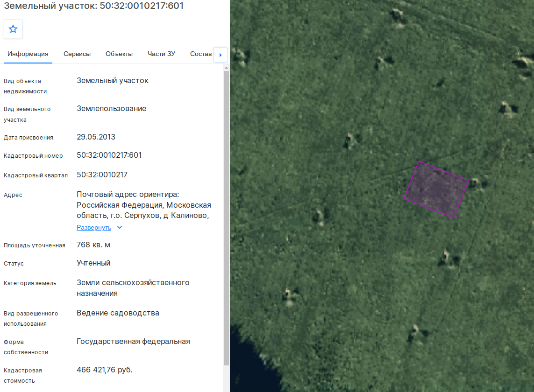This screenshot has height=392, width=534.
Task: Click the permitted use value Ведение садоводства
Action: pos(118,313)
